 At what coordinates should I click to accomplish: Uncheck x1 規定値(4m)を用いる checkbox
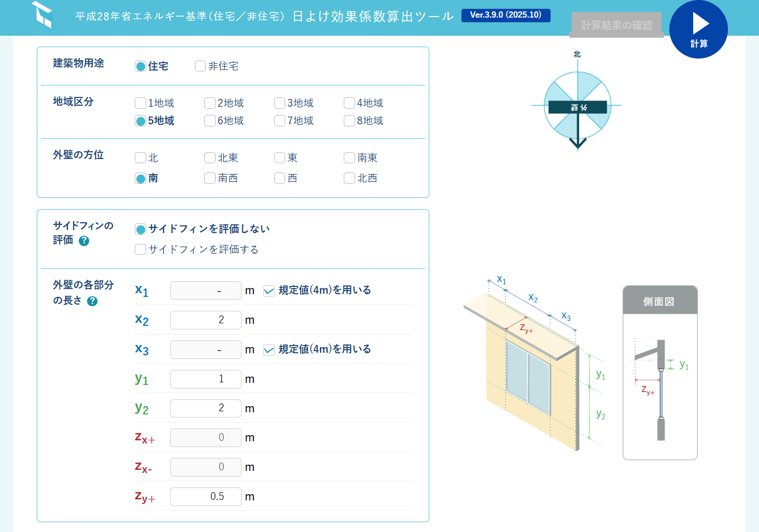click(x=269, y=291)
